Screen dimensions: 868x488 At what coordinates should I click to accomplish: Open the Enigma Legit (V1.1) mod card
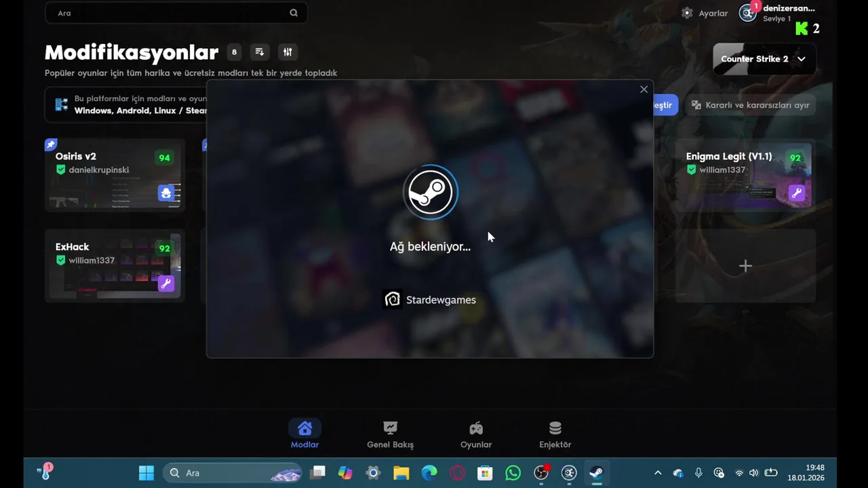pos(745,175)
